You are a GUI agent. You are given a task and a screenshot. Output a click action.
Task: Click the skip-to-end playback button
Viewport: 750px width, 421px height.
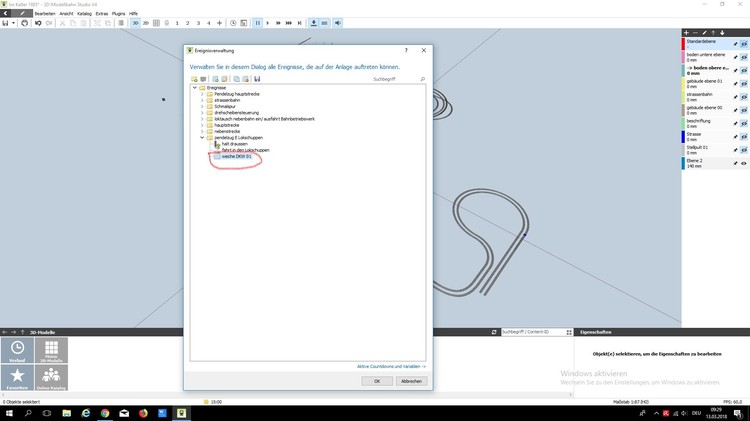point(299,23)
